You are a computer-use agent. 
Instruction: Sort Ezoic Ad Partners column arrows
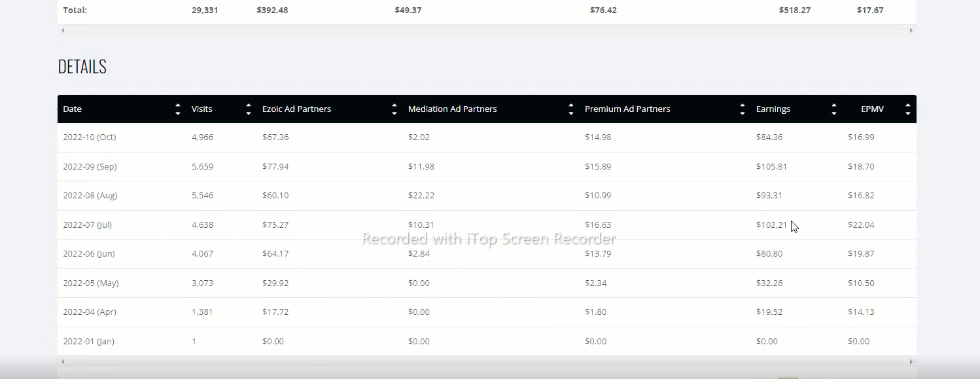pos(394,109)
